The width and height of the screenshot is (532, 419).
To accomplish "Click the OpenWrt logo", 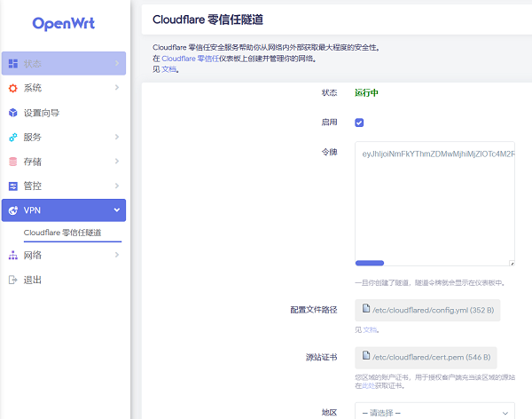I will pos(64,23).
